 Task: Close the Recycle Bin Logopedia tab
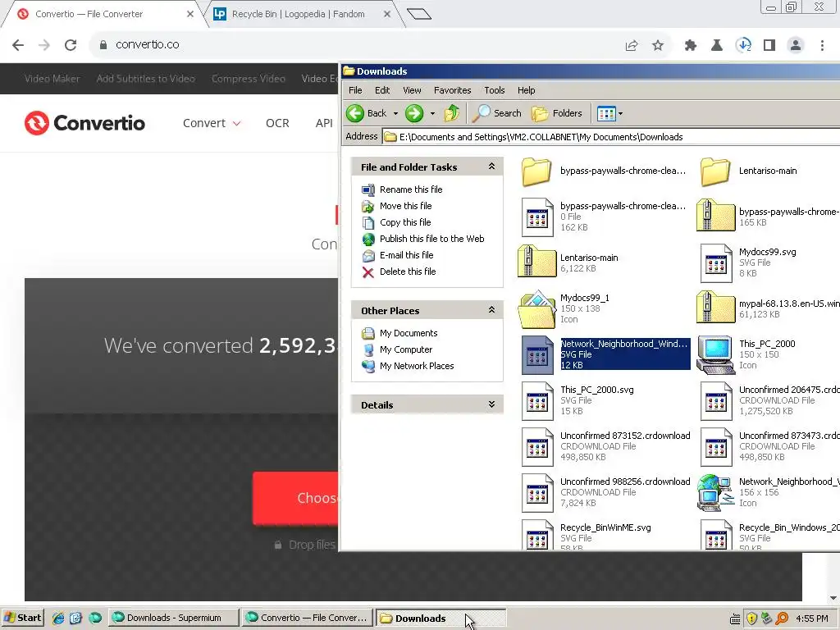387,14
